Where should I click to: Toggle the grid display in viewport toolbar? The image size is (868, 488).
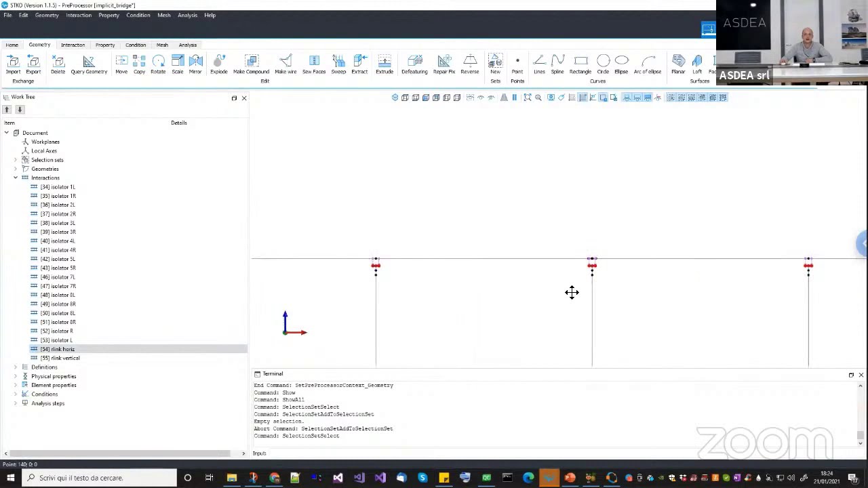tap(572, 98)
